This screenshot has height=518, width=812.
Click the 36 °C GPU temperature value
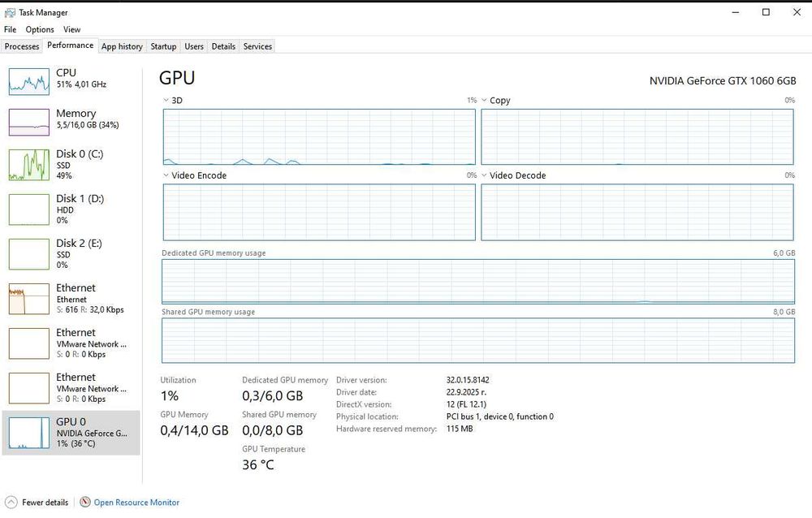point(258,464)
